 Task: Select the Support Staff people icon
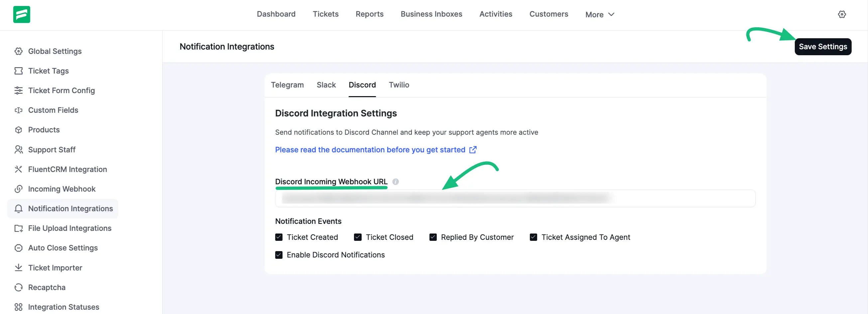[19, 149]
